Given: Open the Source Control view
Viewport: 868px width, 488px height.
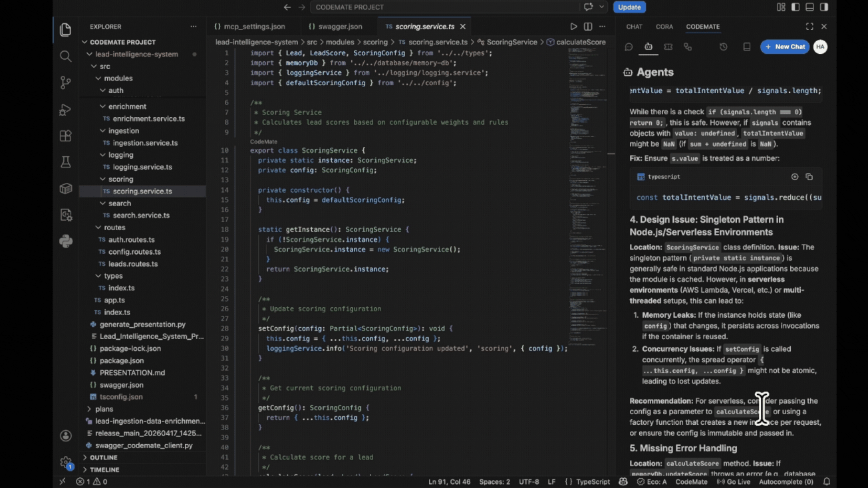Looking at the screenshot, I should coord(65,82).
